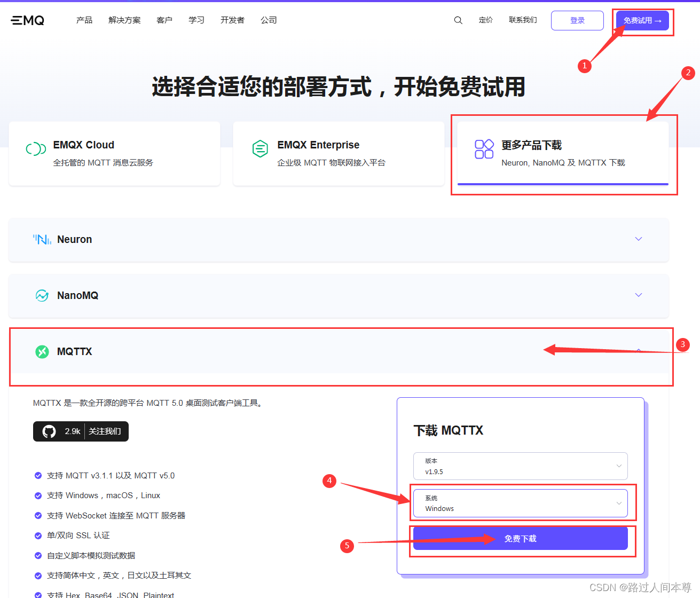Click the green MQTTX logo icon
This screenshot has width=700, height=598.
[x=42, y=351]
